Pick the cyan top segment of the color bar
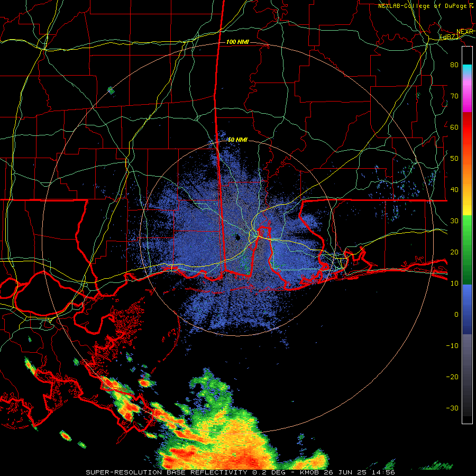The image size is (476, 476). 467,69
